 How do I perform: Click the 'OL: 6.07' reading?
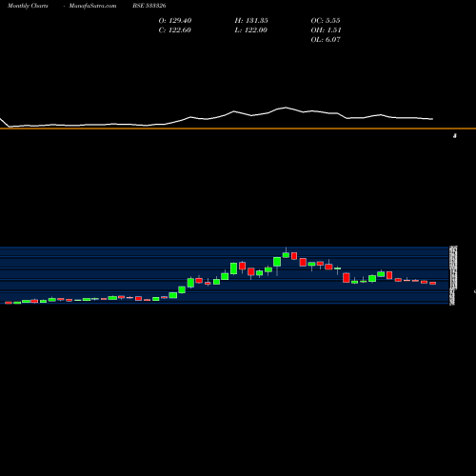coord(326,40)
